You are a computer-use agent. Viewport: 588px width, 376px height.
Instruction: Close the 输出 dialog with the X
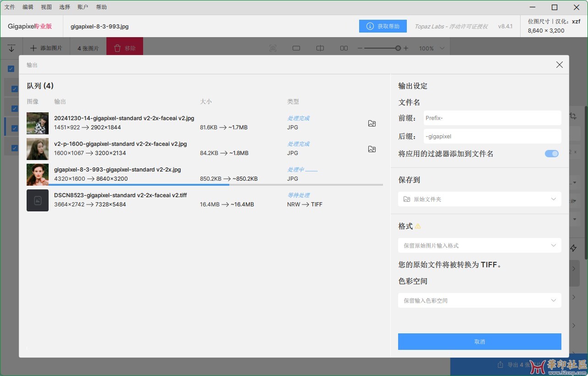559,65
